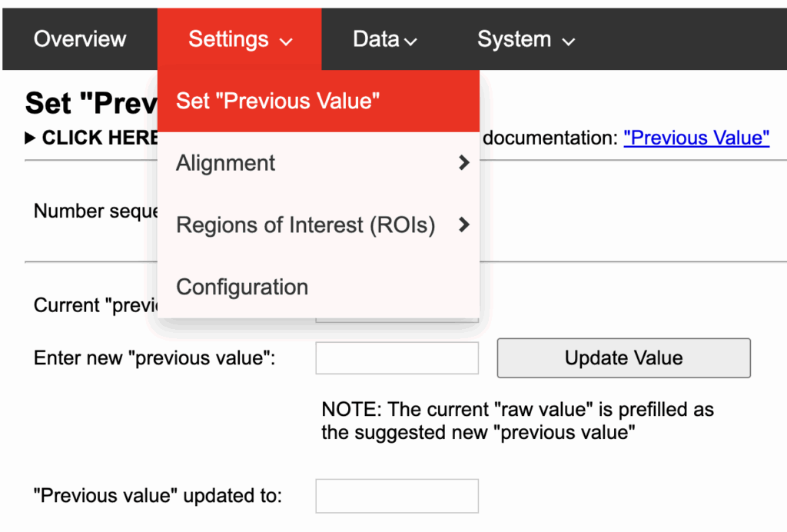Open Configuration from the Settings menu
787x532 pixels.
pos(242,287)
